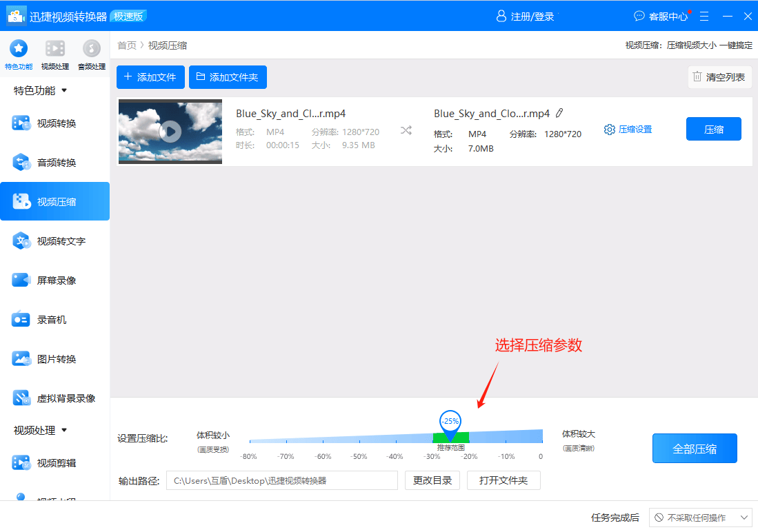Minimize the converter window

[x=727, y=17]
